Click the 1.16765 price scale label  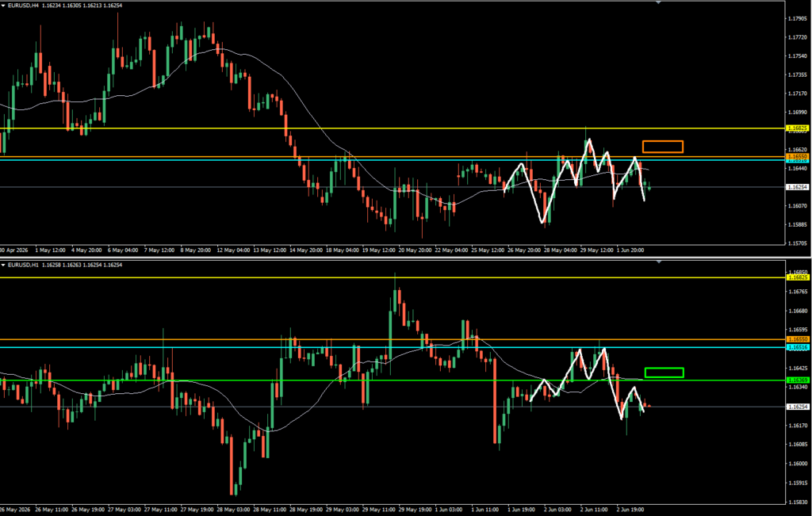click(798, 292)
